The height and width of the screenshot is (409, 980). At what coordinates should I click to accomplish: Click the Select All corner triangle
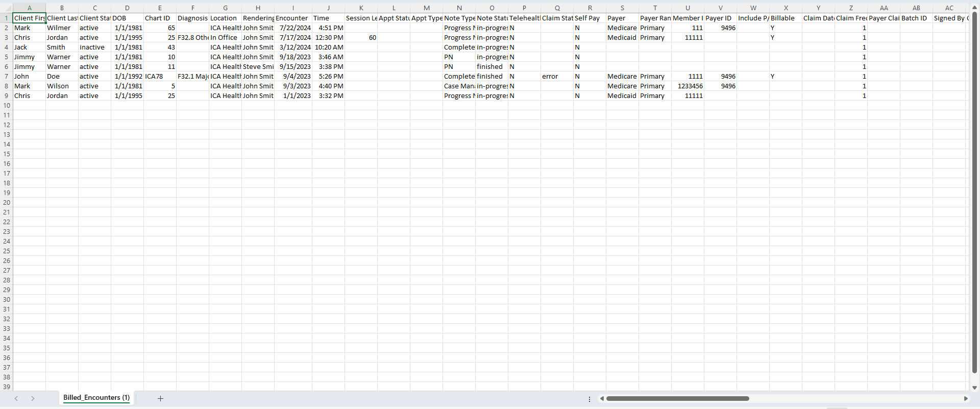(7, 8)
